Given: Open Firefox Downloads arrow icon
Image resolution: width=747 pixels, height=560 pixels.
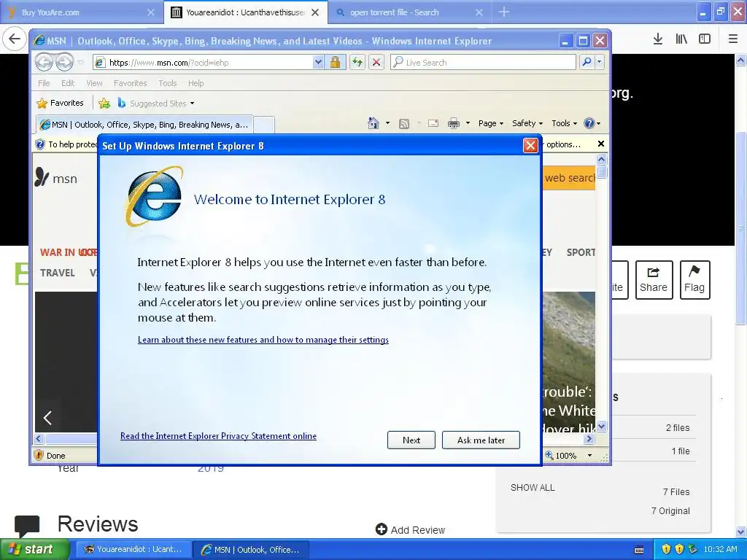Looking at the screenshot, I should tap(657, 39).
